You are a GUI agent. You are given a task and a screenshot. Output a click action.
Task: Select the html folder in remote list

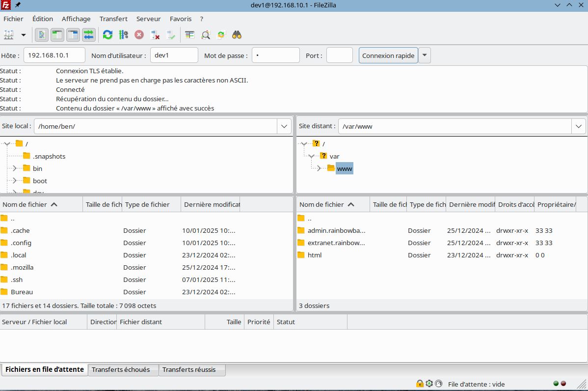(314, 255)
